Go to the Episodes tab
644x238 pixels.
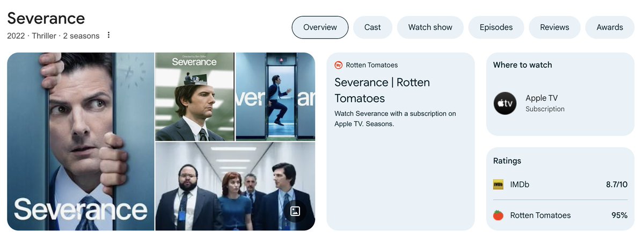tap(496, 27)
